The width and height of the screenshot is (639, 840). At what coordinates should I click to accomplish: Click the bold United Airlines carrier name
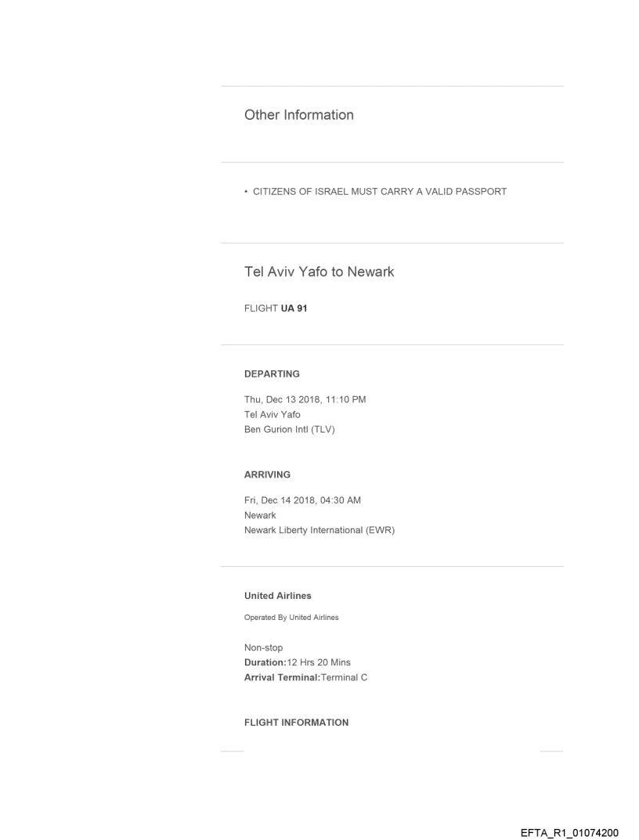coord(277,596)
